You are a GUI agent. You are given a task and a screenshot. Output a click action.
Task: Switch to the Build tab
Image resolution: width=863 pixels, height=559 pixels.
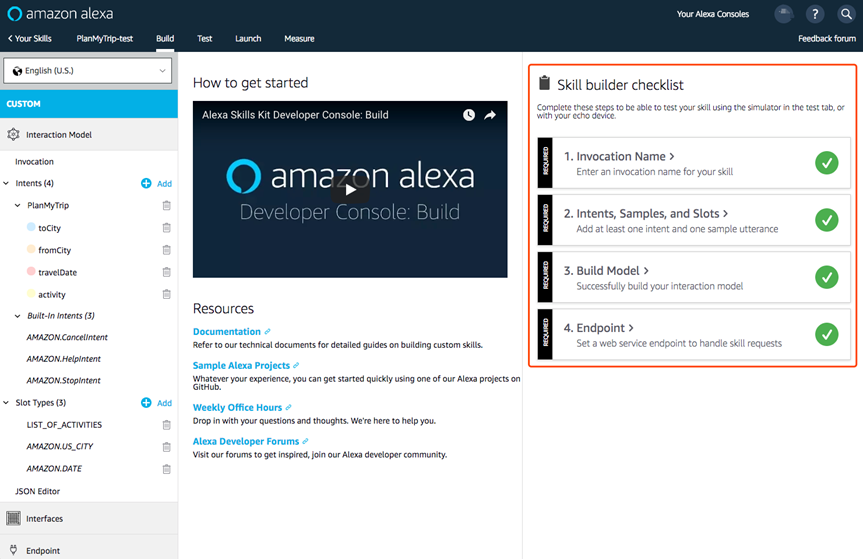[165, 39]
